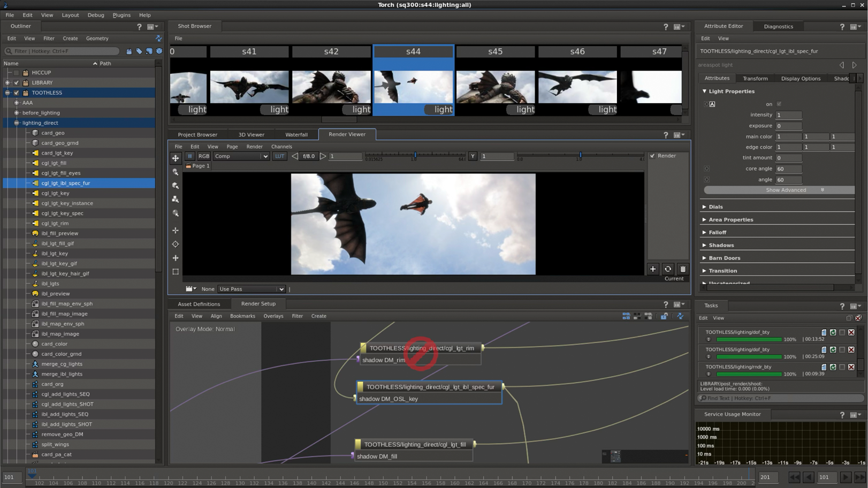The width and height of the screenshot is (868, 488).
Task: Click the gamma slider handle near Y
Action: click(581, 156)
